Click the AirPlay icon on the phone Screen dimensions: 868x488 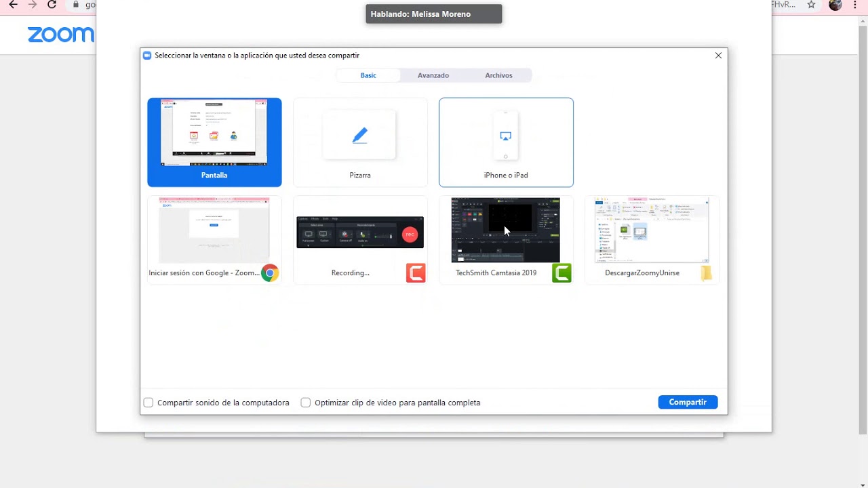coord(505,136)
